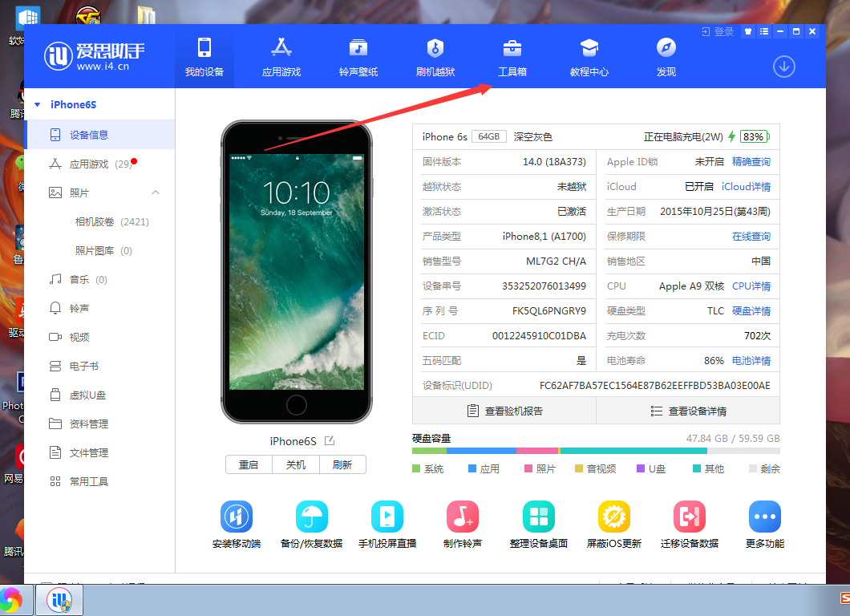
Task: Open the 硬盘详情 link
Action: [x=751, y=310]
